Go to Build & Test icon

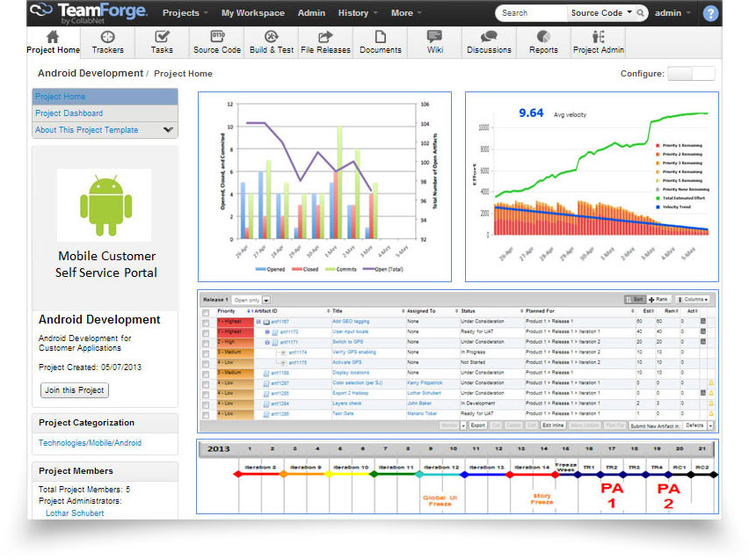pyautogui.click(x=272, y=40)
